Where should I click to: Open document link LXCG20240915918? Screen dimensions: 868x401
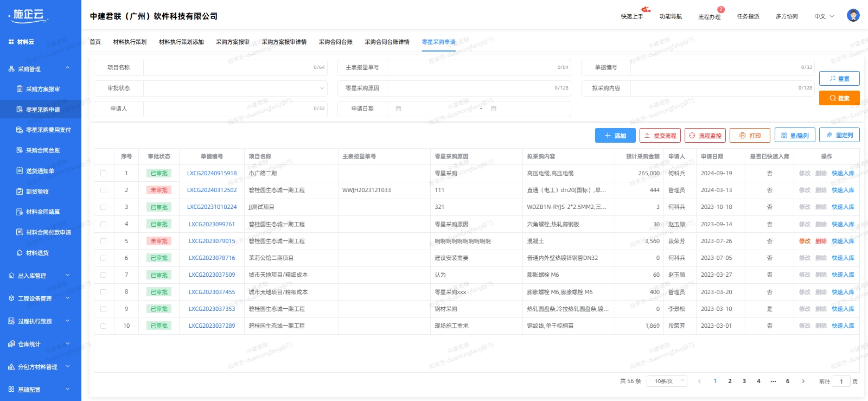click(x=212, y=174)
